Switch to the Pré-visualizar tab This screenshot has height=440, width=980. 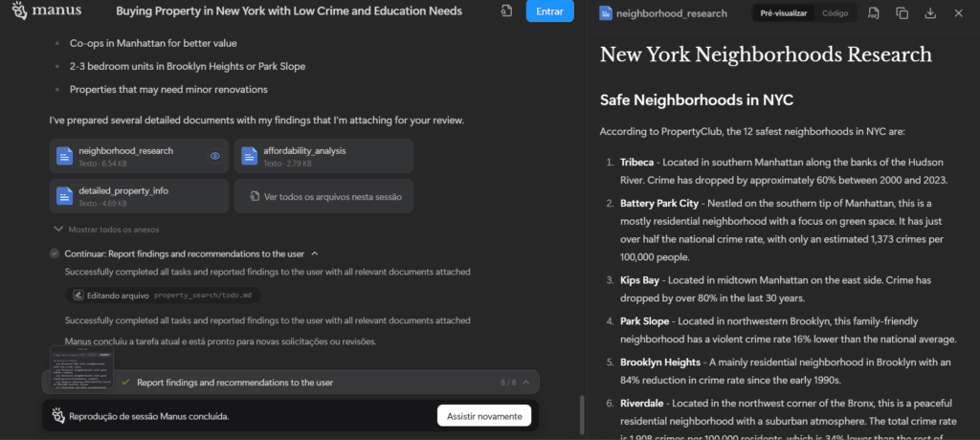(x=784, y=13)
